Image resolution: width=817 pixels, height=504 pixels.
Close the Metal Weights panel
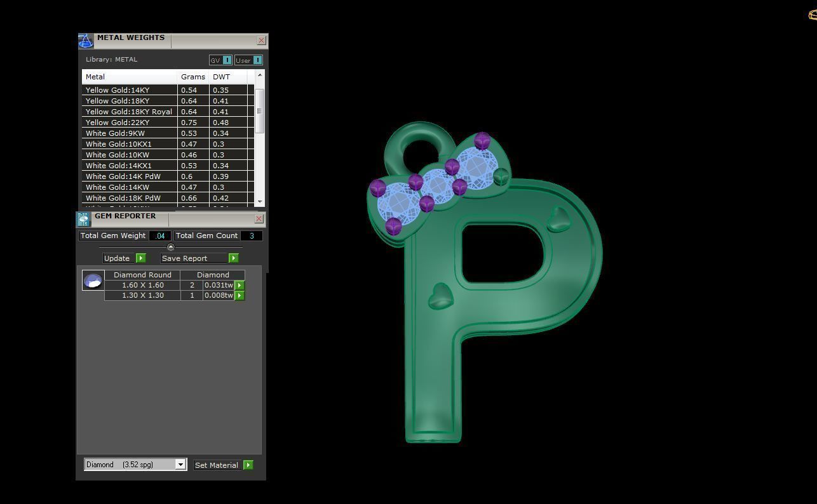pyautogui.click(x=261, y=41)
